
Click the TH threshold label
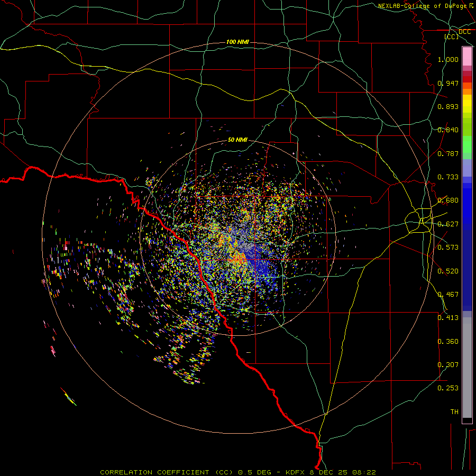tap(454, 412)
